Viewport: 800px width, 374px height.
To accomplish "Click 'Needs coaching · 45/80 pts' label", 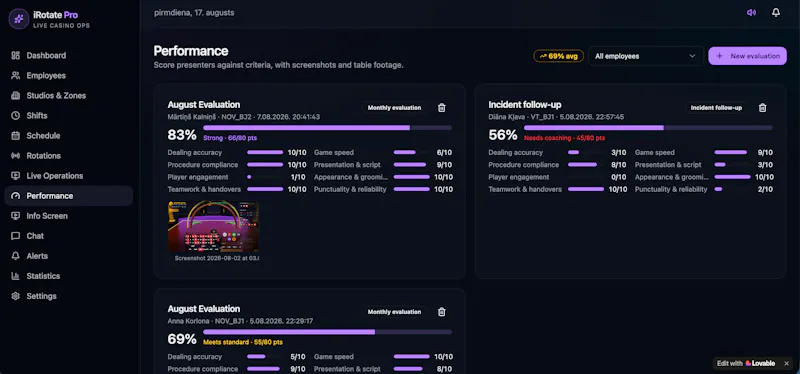I will pos(564,138).
